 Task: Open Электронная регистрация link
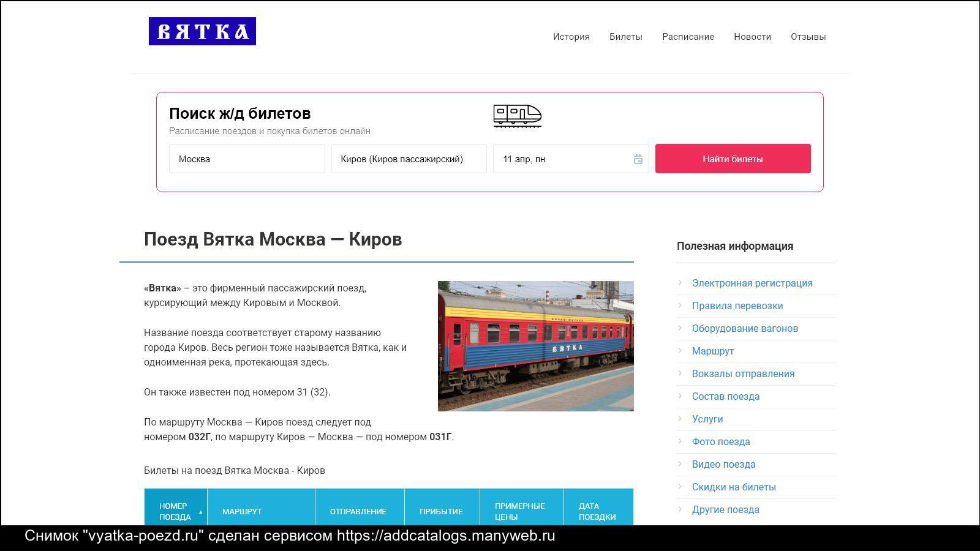(752, 283)
